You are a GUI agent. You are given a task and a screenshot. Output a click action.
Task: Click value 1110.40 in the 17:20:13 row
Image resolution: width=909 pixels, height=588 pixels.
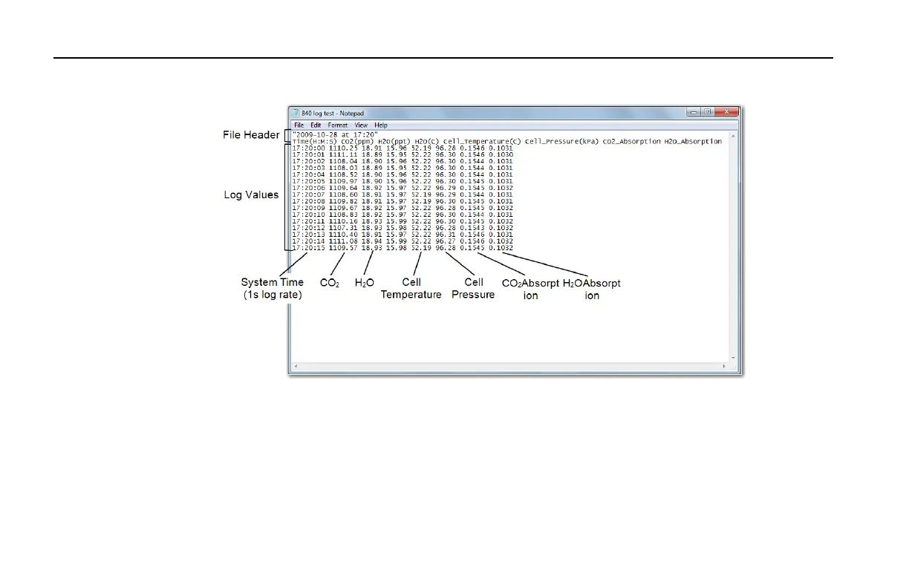[x=343, y=234]
